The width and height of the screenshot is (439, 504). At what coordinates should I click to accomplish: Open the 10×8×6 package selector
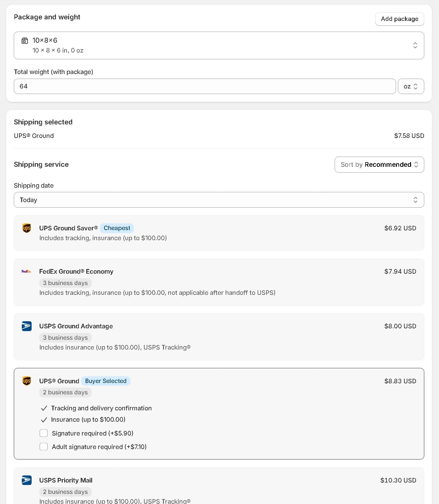(219, 45)
